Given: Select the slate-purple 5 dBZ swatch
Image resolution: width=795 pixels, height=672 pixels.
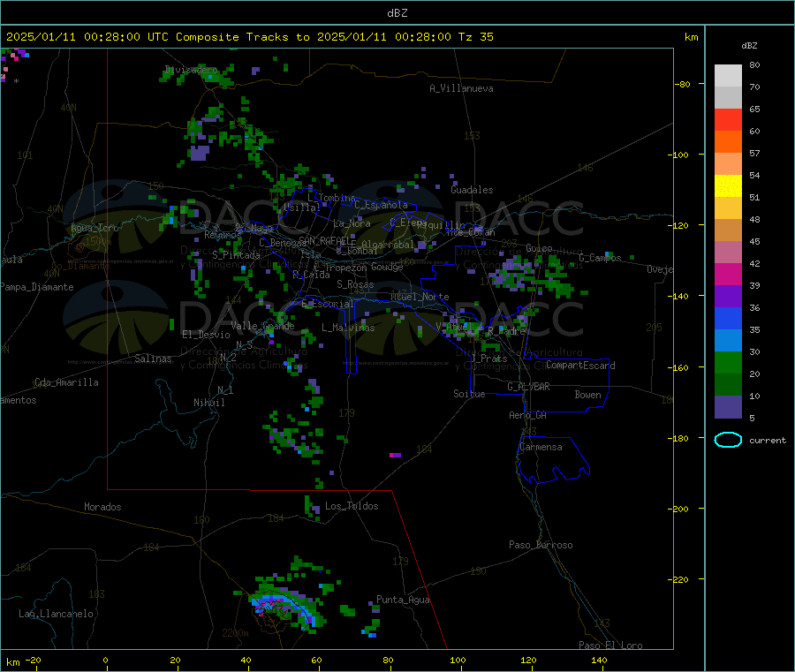Looking at the screenshot, I should [x=728, y=407].
